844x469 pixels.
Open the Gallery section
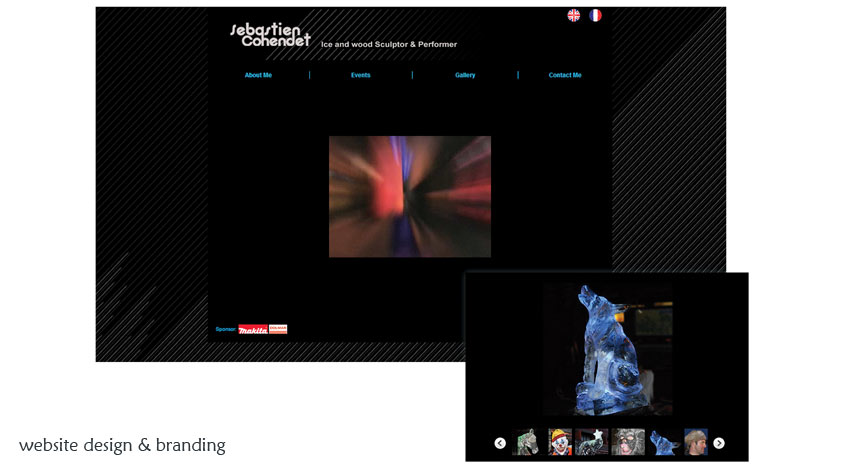click(465, 75)
